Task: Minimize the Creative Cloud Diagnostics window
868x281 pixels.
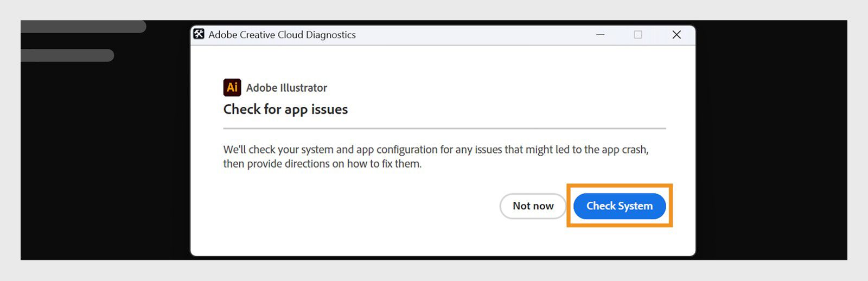Action: 600,35
